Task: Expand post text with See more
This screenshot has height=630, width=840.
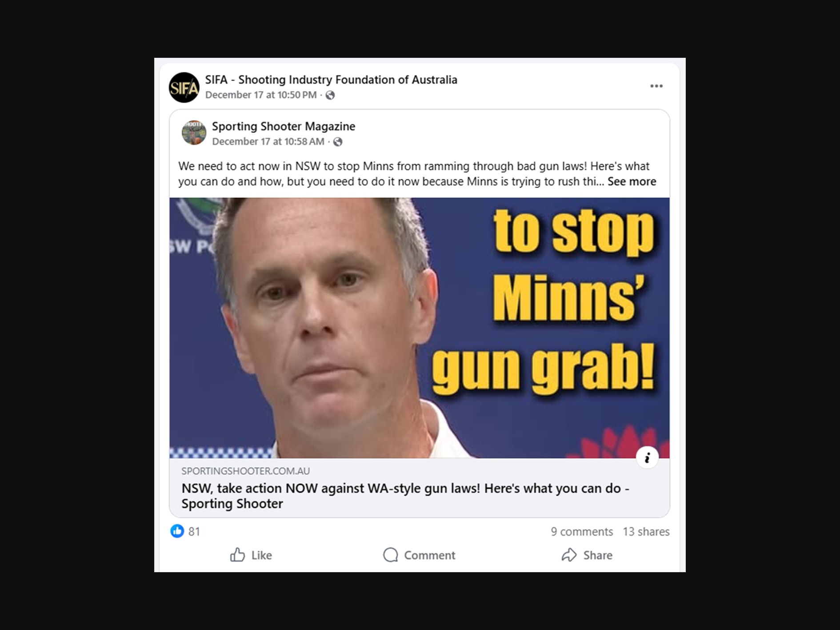Action: [632, 181]
